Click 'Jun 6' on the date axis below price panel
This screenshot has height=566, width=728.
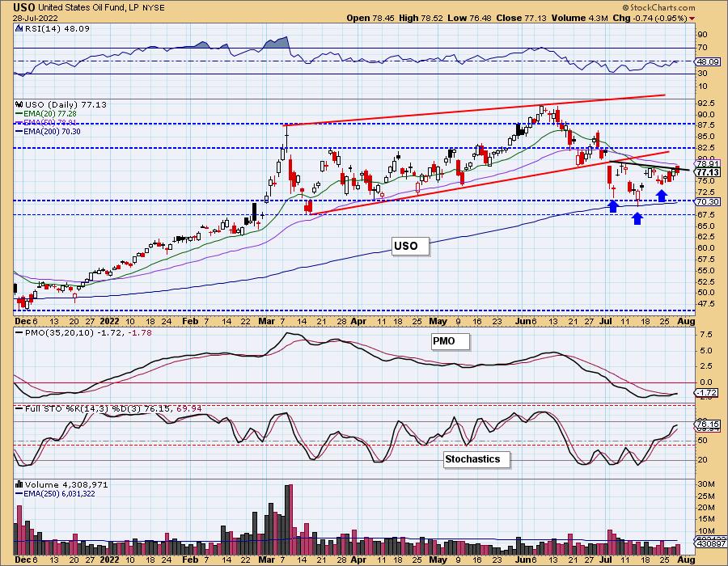[527, 321]
